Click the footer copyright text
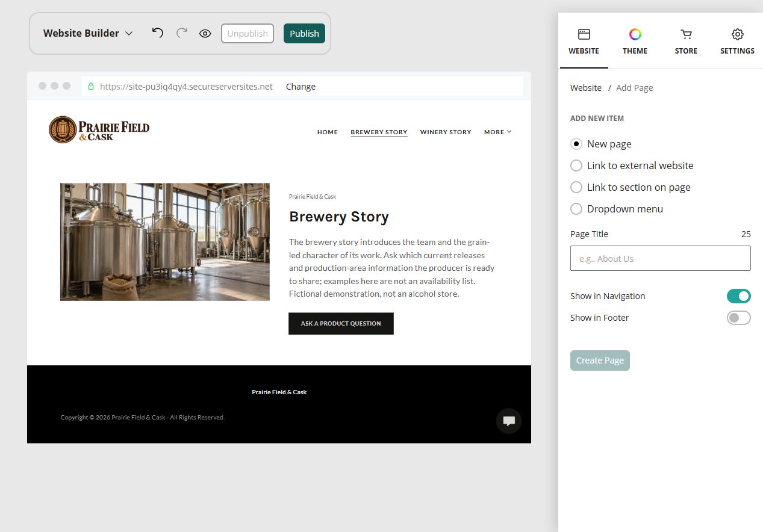 click(143, 418)
